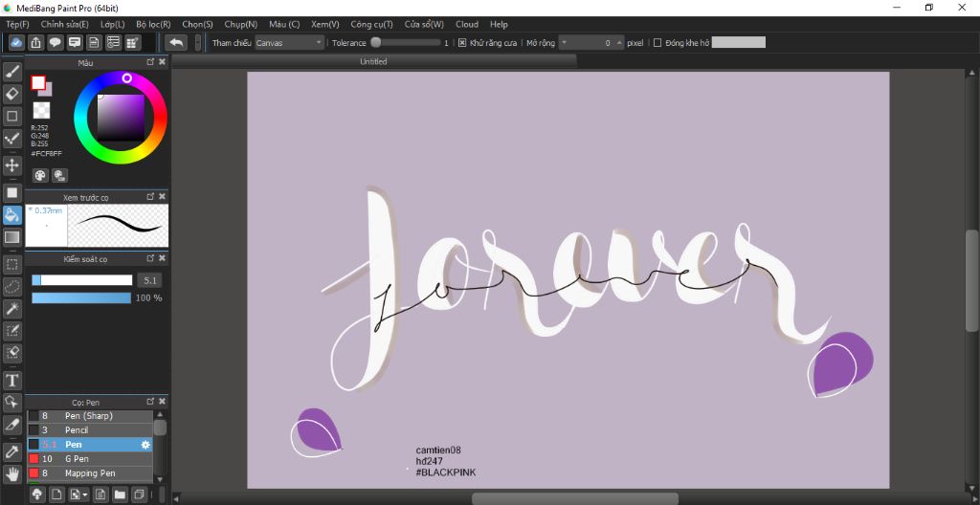Click the Mở rộng increase arrow
The height and width of the screenshot is (505, 980).
click(619, 42)
